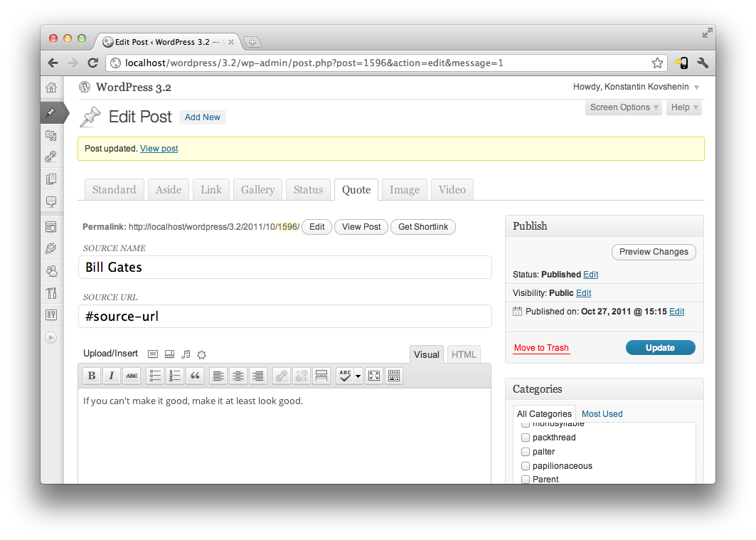
Task: Click Add an Image upload icon
Action: 153,354
